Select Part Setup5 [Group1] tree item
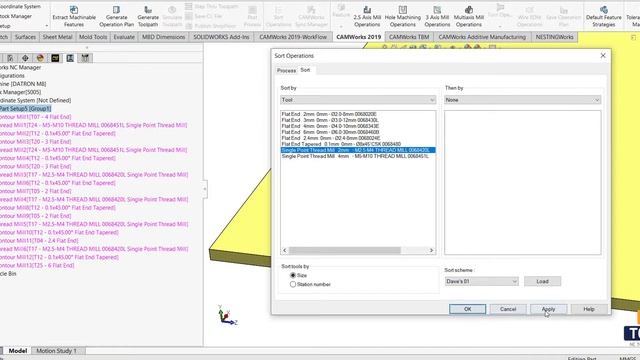 (25, 109)
